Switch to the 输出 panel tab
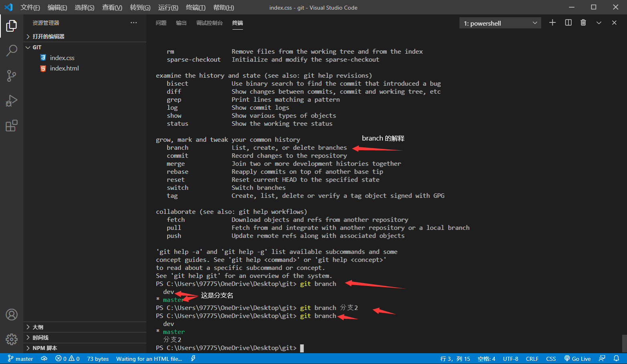This screenshot has width=627, height=364. pyautogui.click(x=181, y=23)
